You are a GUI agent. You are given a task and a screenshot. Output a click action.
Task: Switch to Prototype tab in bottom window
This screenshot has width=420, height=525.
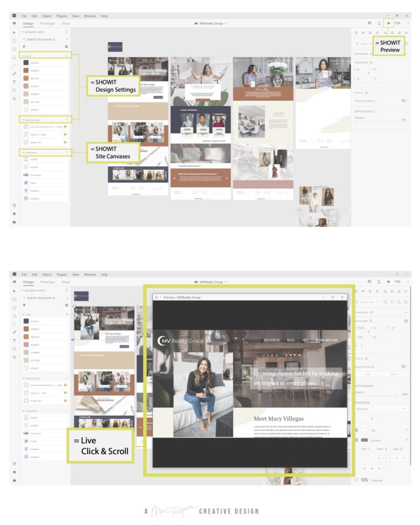tap(48, 282)
